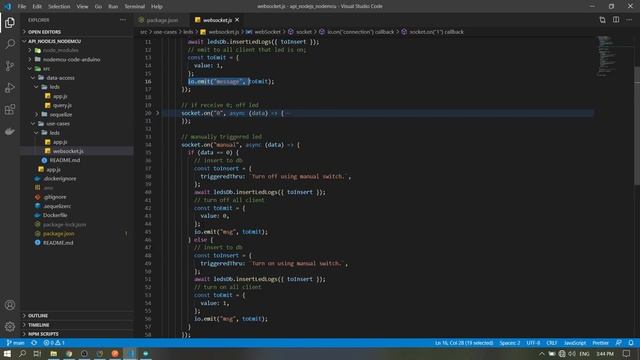Image resolution: width=640 pixels, height=360 pixels.
Task: Open notifications bell in the status bar
Action: point(631,343)
